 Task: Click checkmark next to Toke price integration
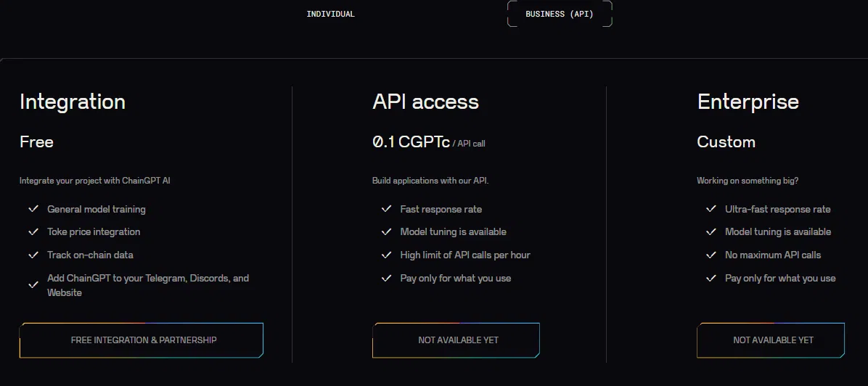click(x=33, y=231)
